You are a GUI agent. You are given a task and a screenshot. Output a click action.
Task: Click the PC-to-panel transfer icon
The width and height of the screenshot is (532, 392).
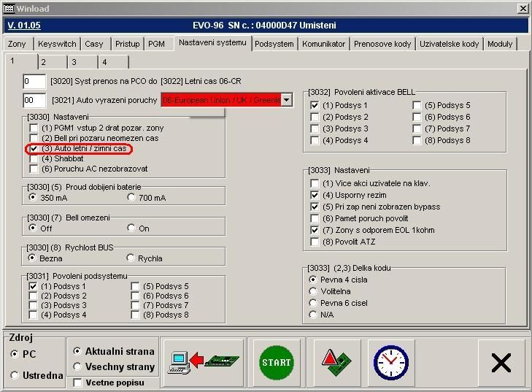coord(203,362)
